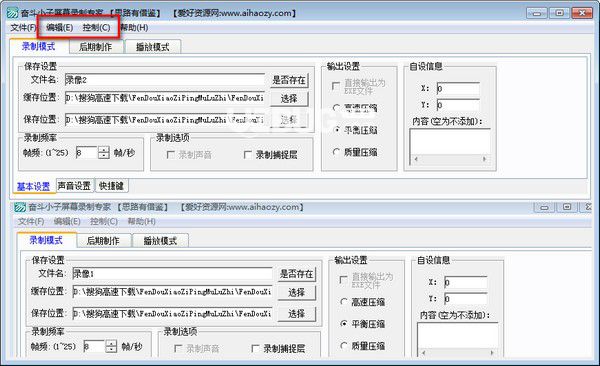This screenshot has height=366, width=600.
Task: Click the 文件名 field containing 录像1
Action: (x=172, y=274)
